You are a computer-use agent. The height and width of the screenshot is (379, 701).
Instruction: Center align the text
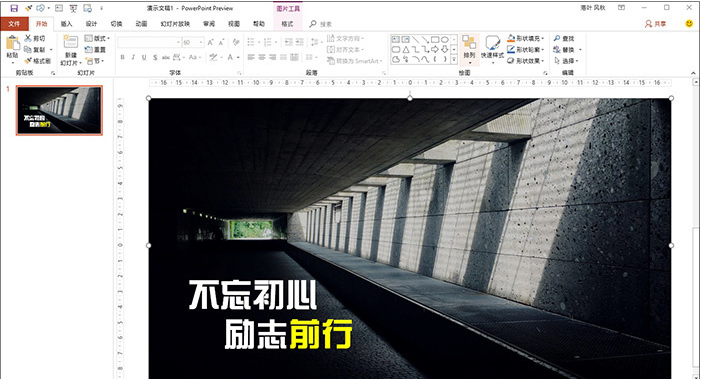[x=262, y=57]
